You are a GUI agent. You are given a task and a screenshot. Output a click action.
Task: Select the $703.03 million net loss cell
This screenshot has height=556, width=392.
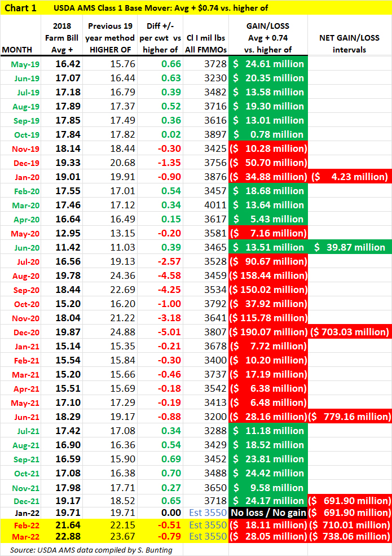[x=349, y=332]
